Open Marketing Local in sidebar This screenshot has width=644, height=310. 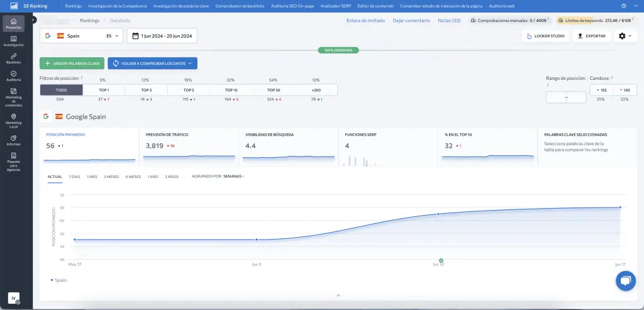(x=14, y=121)
